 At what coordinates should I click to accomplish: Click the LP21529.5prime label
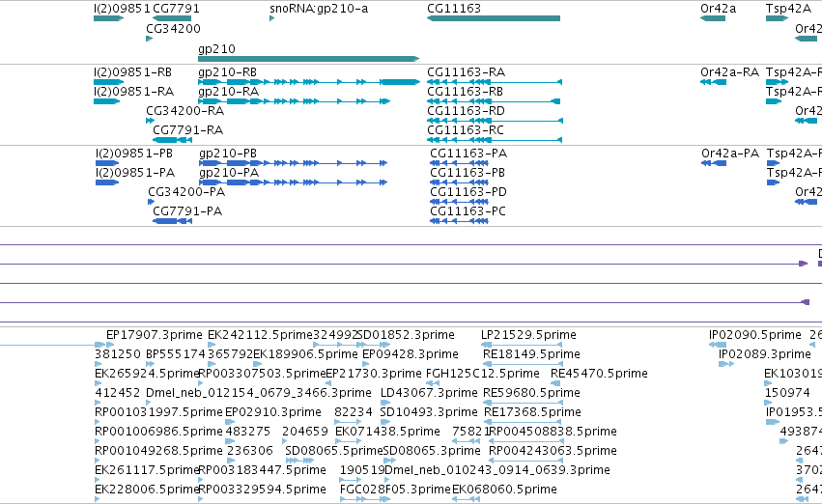coord(529,335)
